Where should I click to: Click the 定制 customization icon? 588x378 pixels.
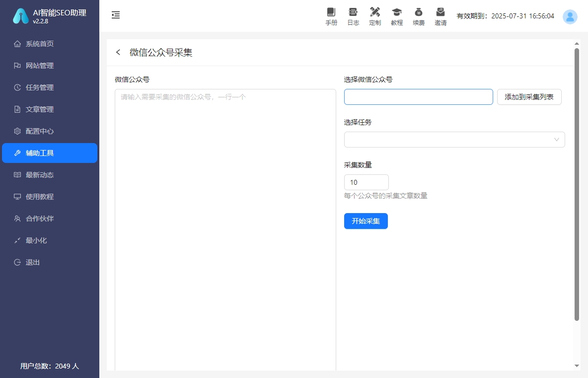click(x=375, y=16)
